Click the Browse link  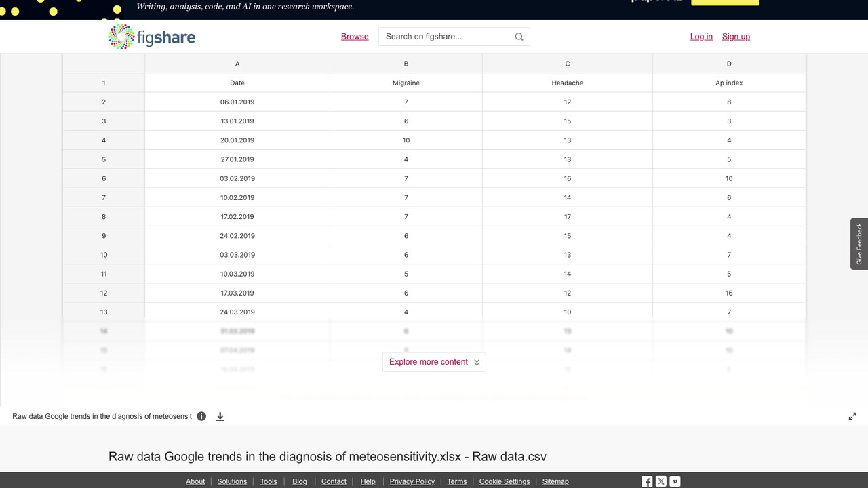click(355, 37)
